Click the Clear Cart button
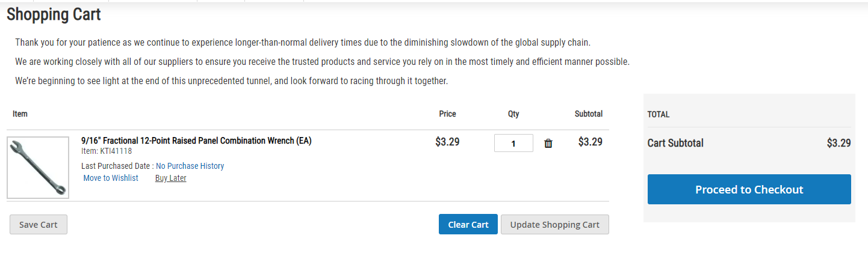The width and height of the screenshot is (868, 259). [x=468, y=224]
